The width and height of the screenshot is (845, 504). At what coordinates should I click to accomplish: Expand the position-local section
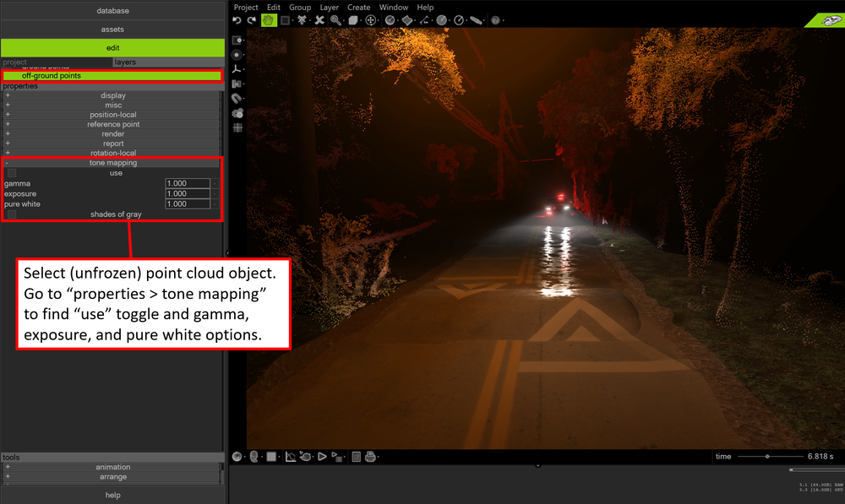[112, 115]
